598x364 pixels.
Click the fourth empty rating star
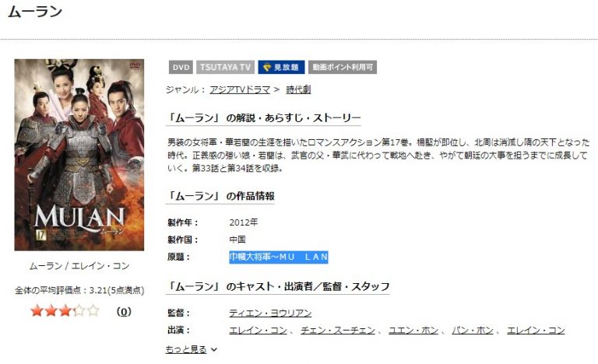click(x=79, y=311)
